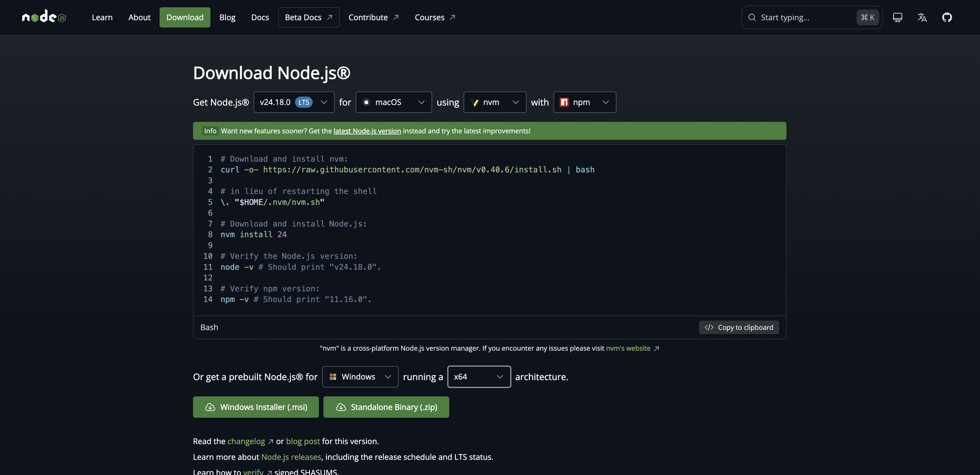The width and height of the screenshot is (980, 475).
Task: Click the Download Node.js® heading
Action: 272,73
